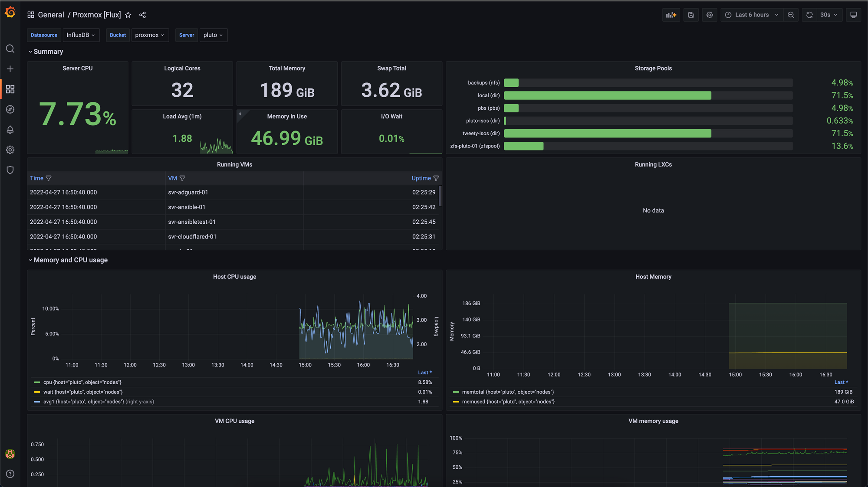Open the Search sidebar icon
Viewport: 868px width, 487px height.
10,49
